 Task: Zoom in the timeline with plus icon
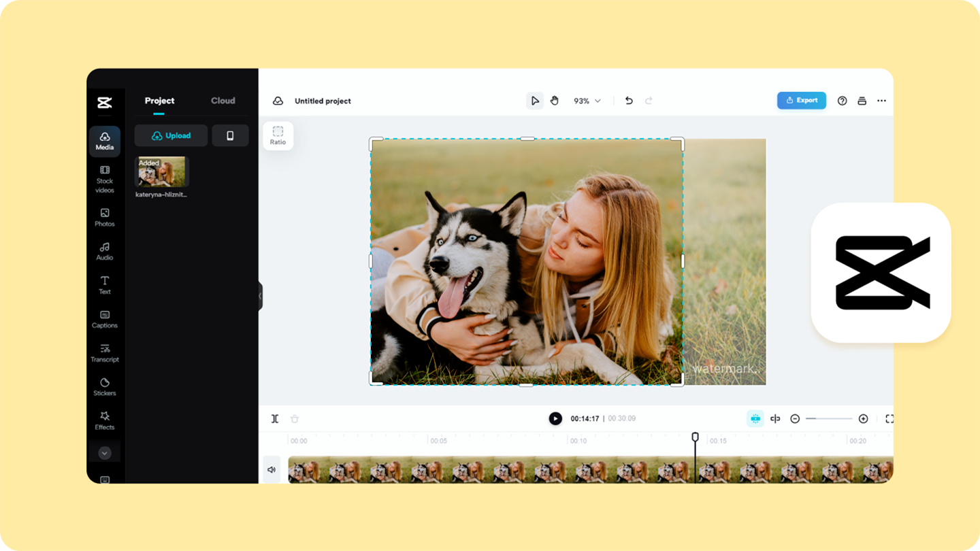tap(863, 419)
